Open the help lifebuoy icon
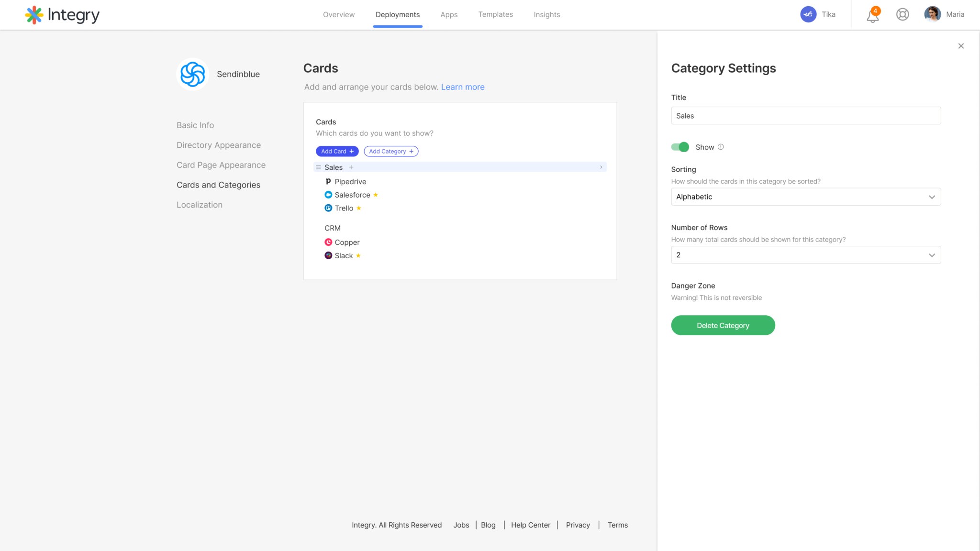 [902, 14]
